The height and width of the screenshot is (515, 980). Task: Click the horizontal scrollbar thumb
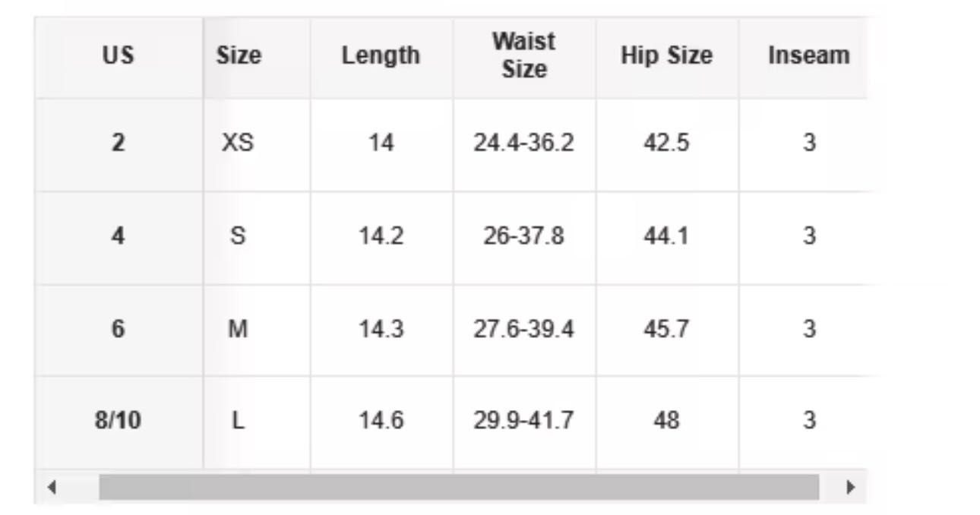click(x=459, y=487)
